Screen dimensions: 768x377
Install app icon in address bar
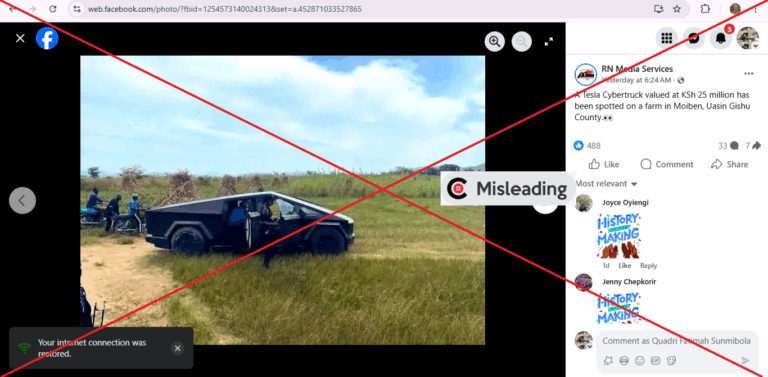coord(659,9)
